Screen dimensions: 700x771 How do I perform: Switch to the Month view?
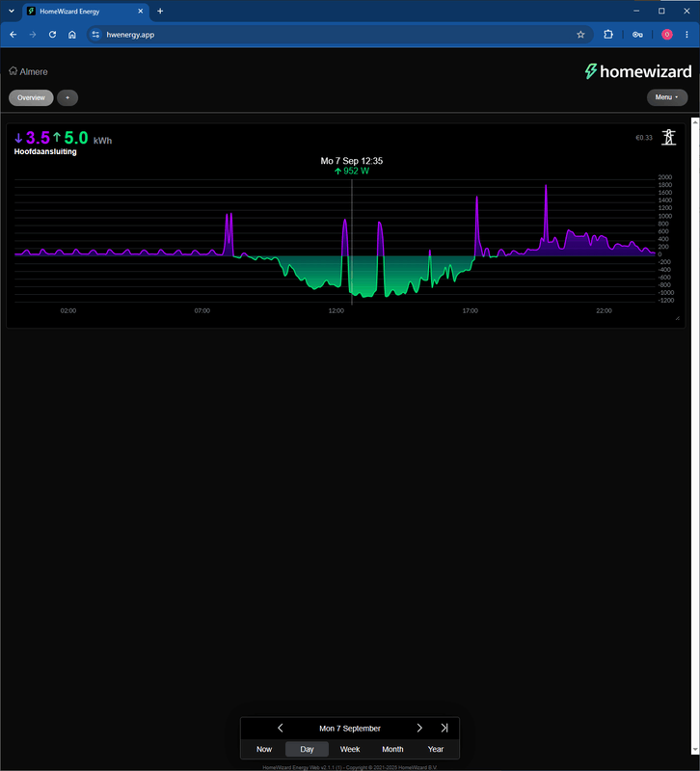[392, 749]
